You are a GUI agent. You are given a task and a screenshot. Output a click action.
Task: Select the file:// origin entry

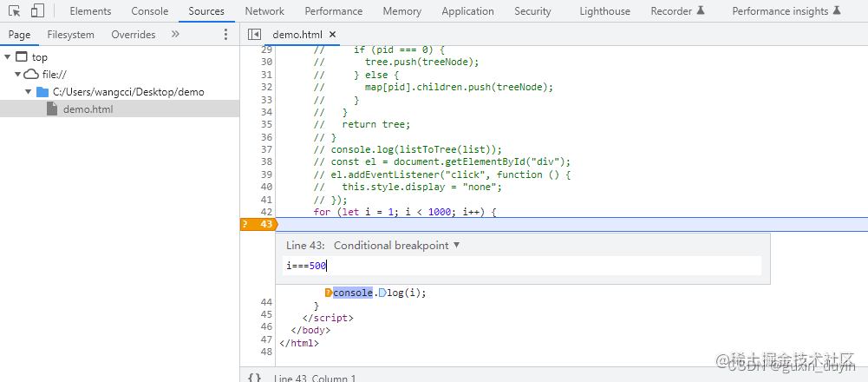point(55,75)
